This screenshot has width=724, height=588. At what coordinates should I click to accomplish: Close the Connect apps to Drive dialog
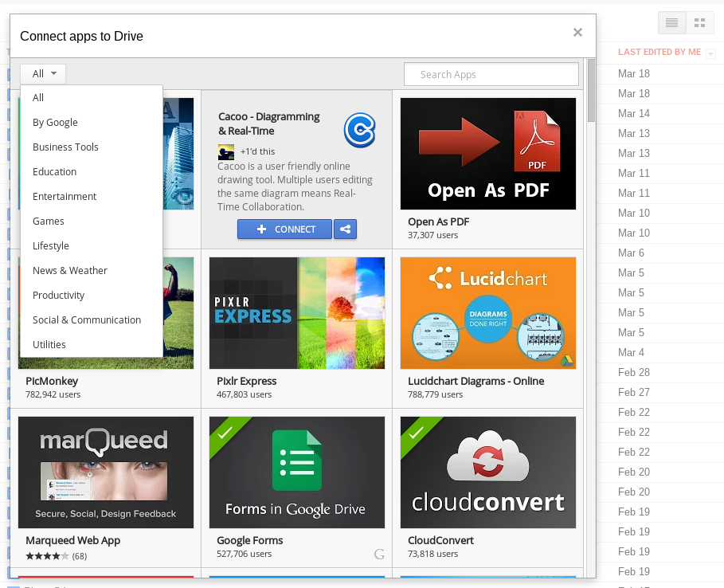pyautogui.click(x=577, y=33)
